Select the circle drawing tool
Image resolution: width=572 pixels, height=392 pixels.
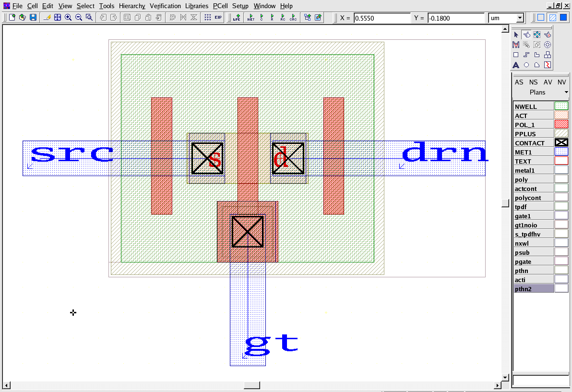(x=526, y=65)
